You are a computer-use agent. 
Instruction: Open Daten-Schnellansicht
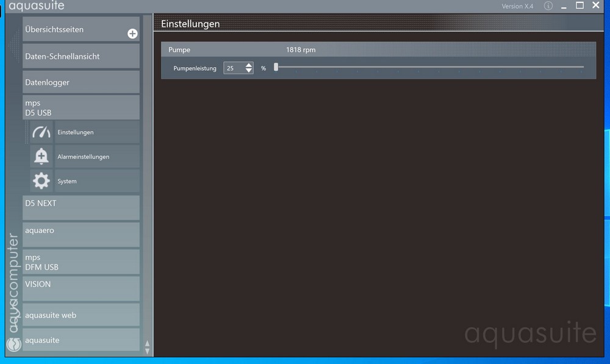[x=81, y=56]
